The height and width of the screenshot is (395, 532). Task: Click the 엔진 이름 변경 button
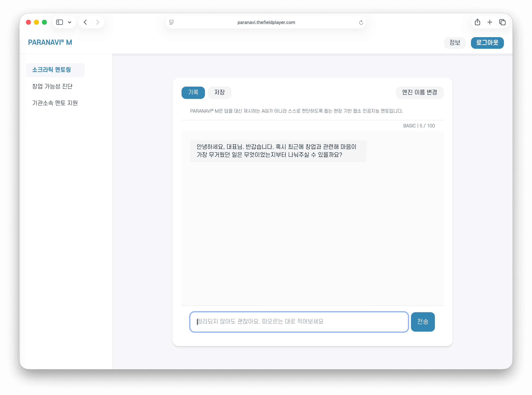click(419, 92)
